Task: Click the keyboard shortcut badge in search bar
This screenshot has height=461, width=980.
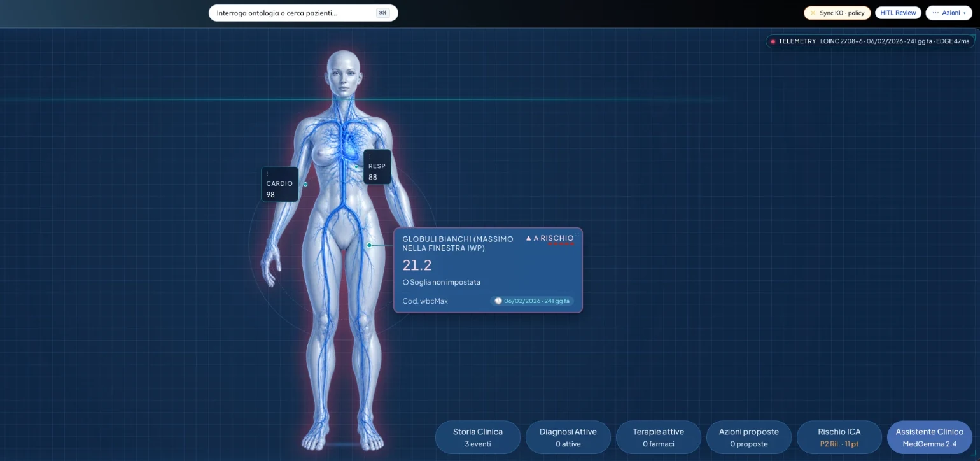Action: [382, 13]
